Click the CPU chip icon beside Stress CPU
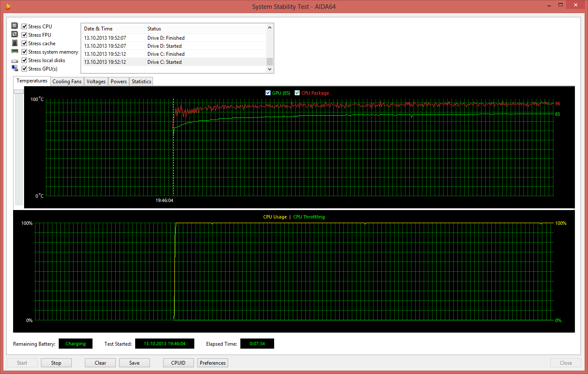 [x=15, y=26]
